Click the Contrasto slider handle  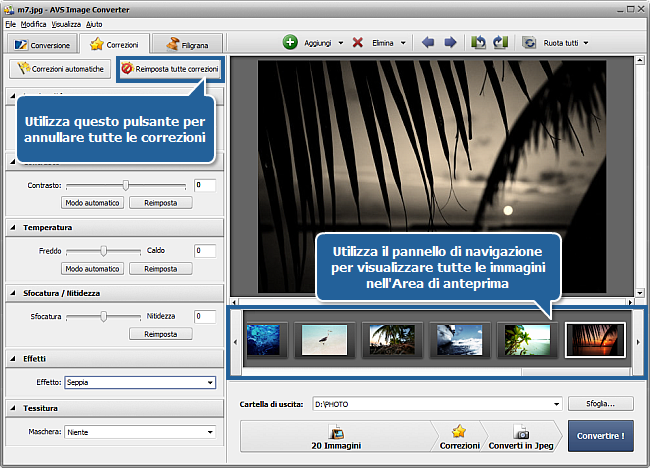coord(126,185)
